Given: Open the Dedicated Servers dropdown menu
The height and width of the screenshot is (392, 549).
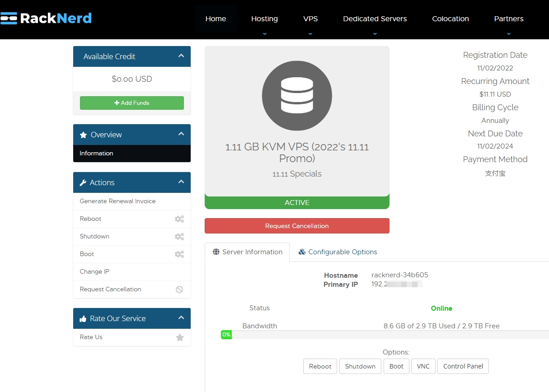Looking at the screenshot, I should (375, 19).
